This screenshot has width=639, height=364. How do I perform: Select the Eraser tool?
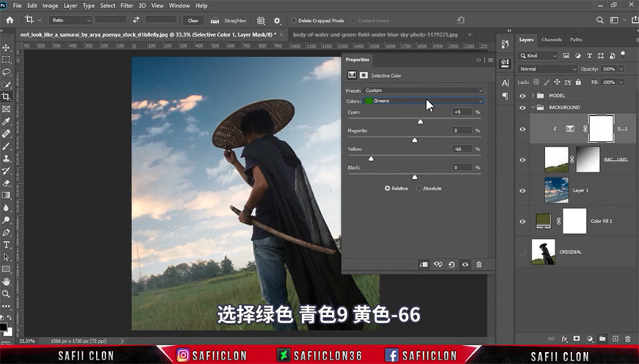coord(6,183)
